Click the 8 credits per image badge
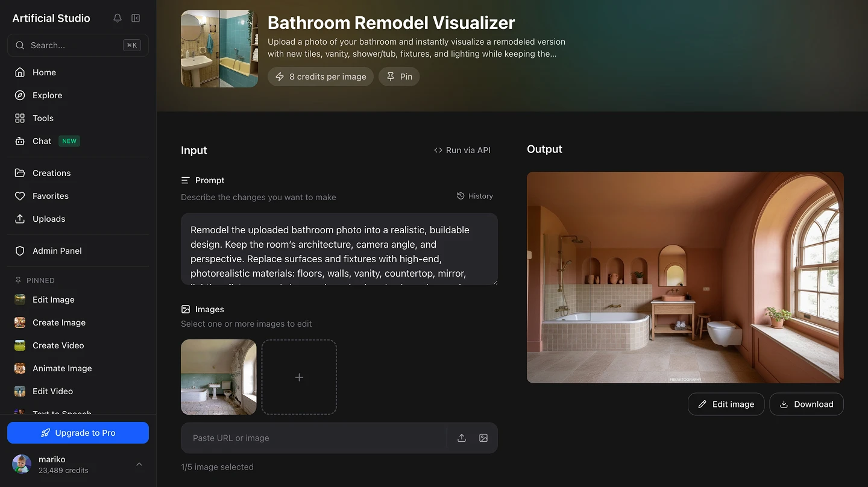Image resolution: width=868 pixels, height=487 pixels. click(321, 77)
